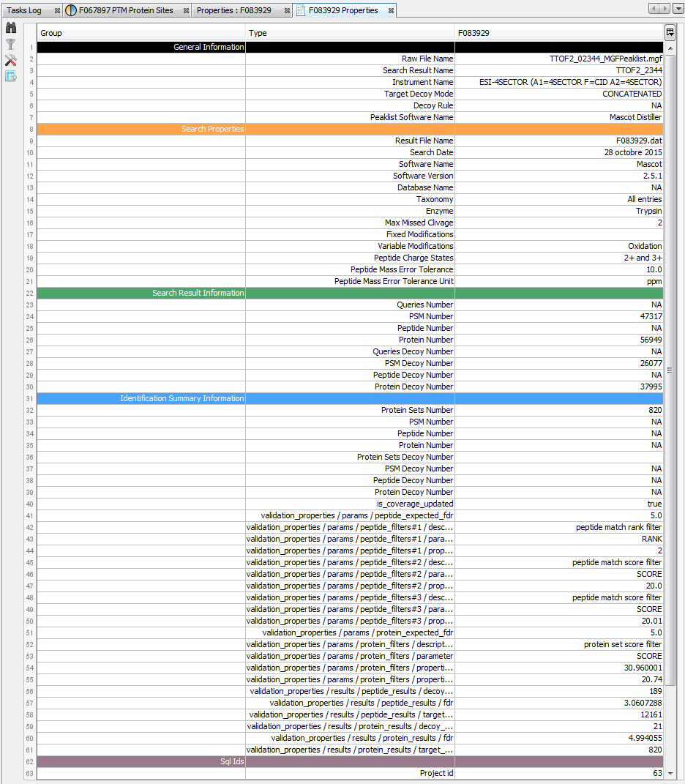Click the vertical scrollbar thumb
The image size is (685, 784).
click(670, 370)
